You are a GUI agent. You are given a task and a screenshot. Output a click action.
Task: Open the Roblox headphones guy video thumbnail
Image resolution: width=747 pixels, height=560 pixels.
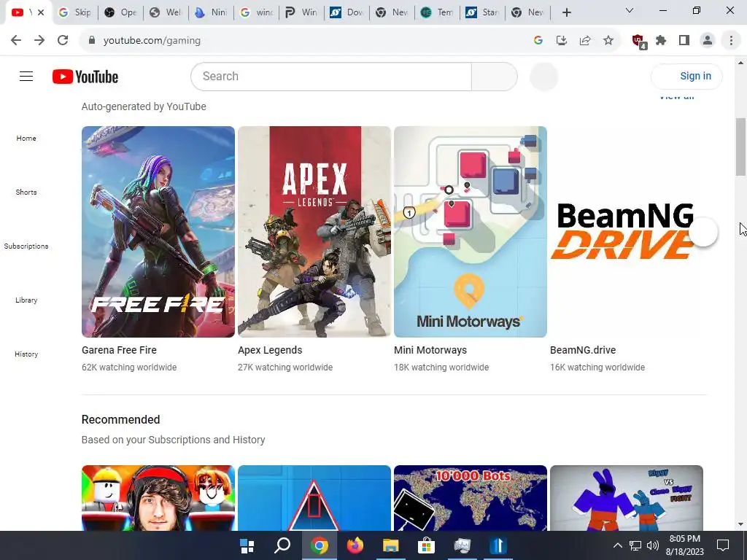158,497
